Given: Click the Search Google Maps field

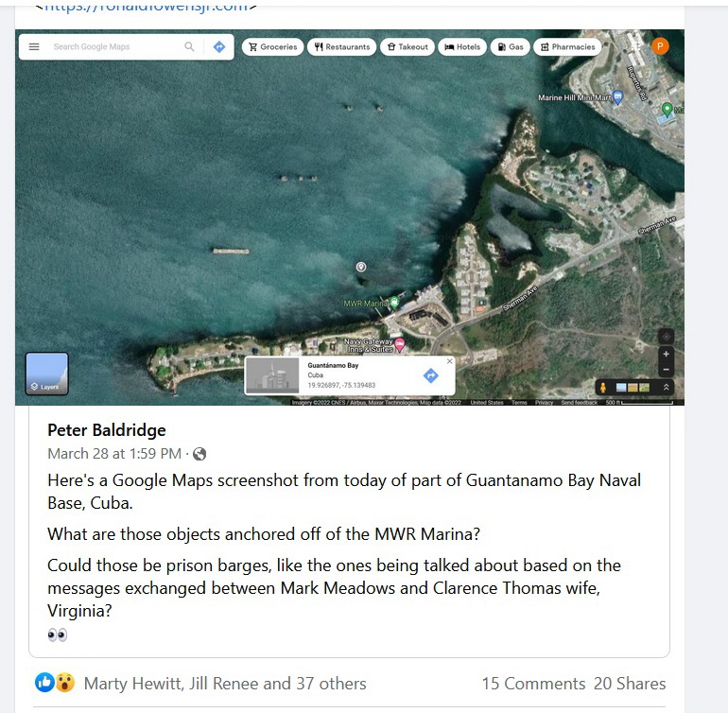Looking at the screenshot, I should pyautogui.click(x=116, y=47).
